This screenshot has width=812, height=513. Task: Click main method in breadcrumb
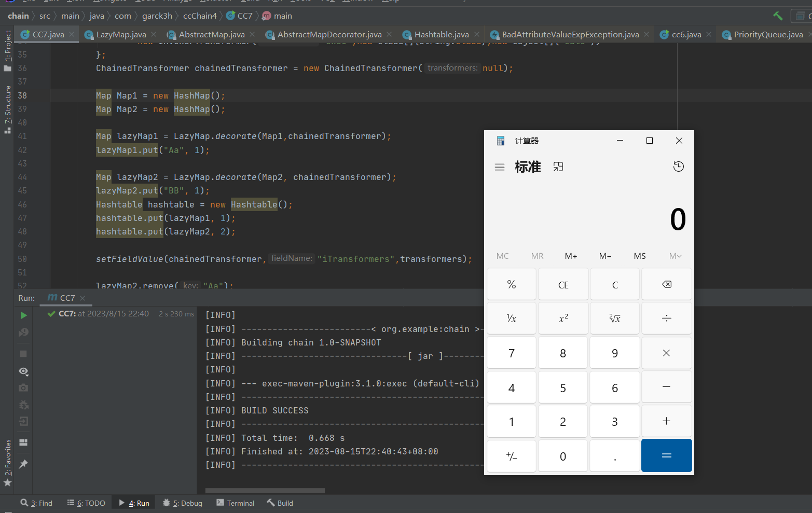click(277, 16)
